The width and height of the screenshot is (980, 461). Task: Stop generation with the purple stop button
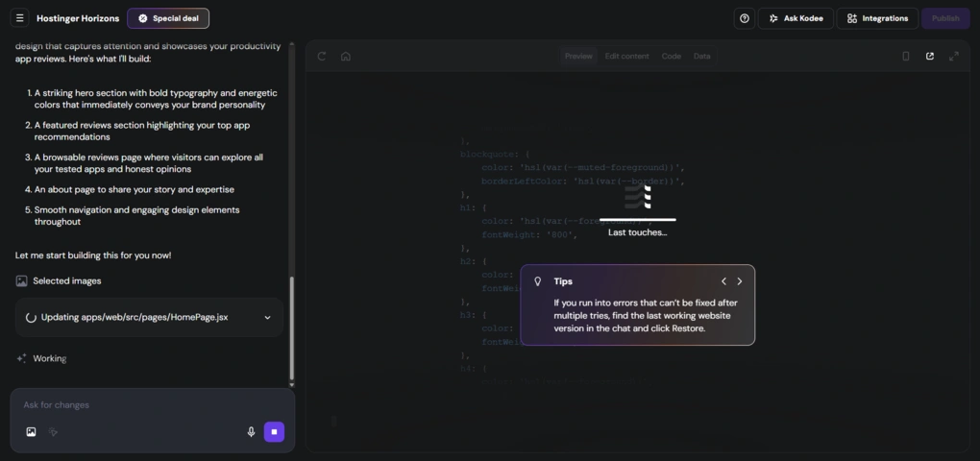click(x=274, y=431)
